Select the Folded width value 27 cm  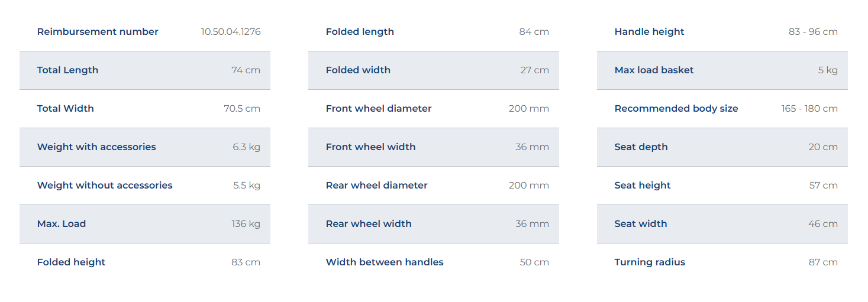(535, 70)
